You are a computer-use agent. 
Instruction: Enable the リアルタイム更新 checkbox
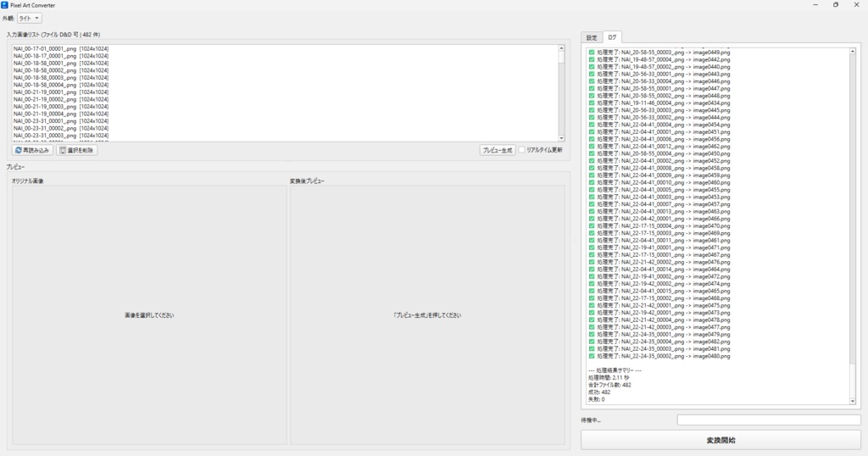click(521, 150)
